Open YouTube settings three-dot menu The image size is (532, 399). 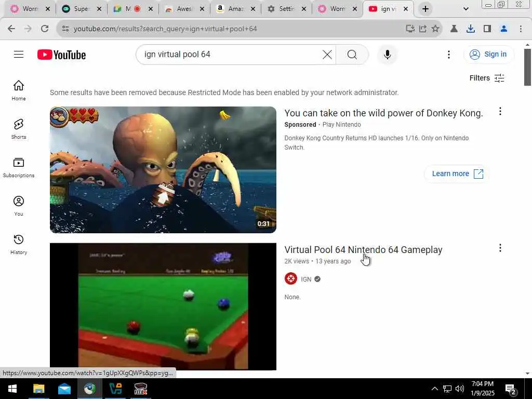(x=448, y=54)
